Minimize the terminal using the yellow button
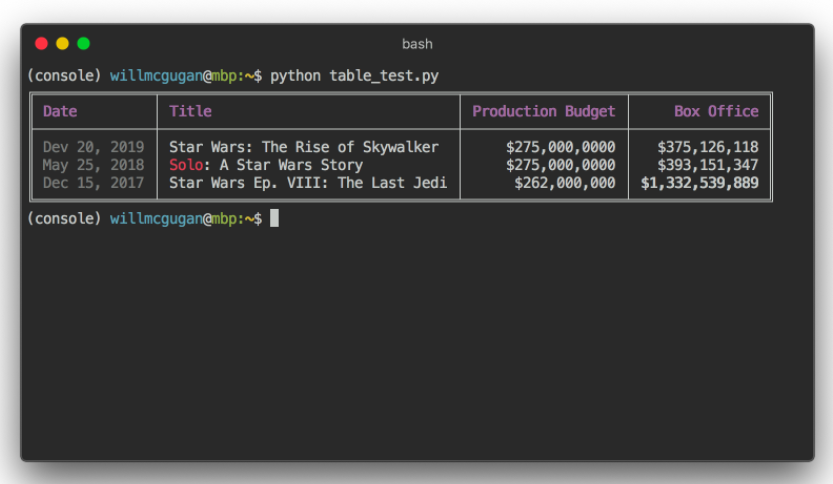833x484 pixels. pos(62,43)
